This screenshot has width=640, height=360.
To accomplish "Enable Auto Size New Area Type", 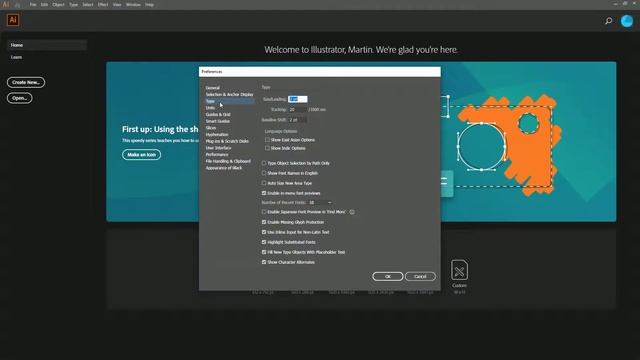I will point(264,183).
